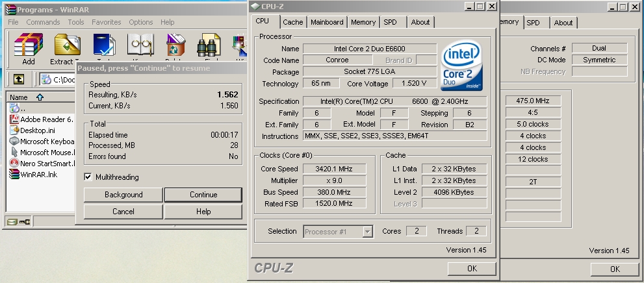Open the About tab in the rear CPU-Z window
The image size is (644, 283).
pyautogui.click(x=563, y=23)
